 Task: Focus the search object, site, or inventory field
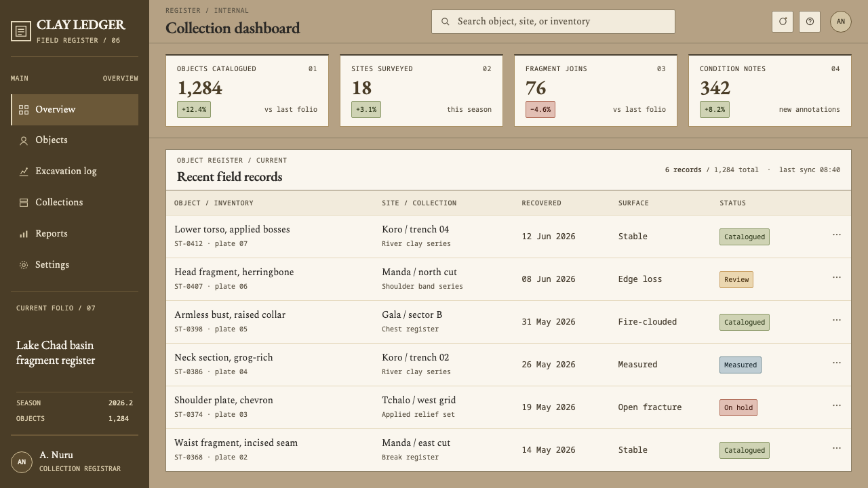tap(553, 22)
